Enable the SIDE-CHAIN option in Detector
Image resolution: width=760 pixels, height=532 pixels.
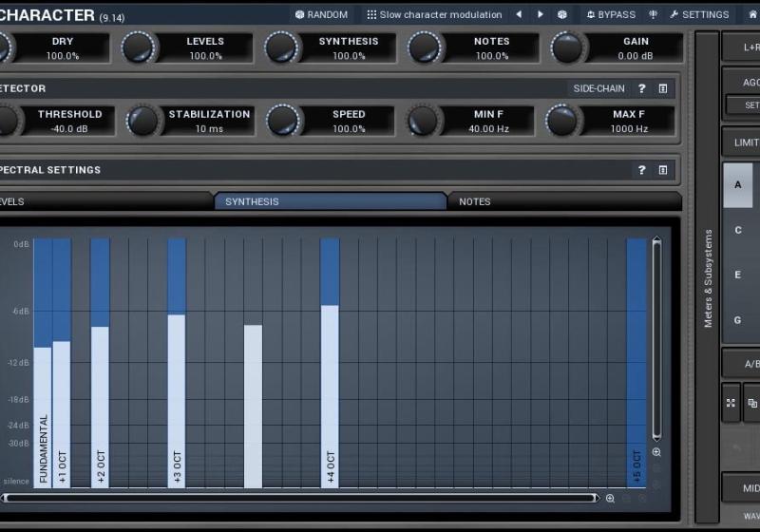tap(598, 88)
